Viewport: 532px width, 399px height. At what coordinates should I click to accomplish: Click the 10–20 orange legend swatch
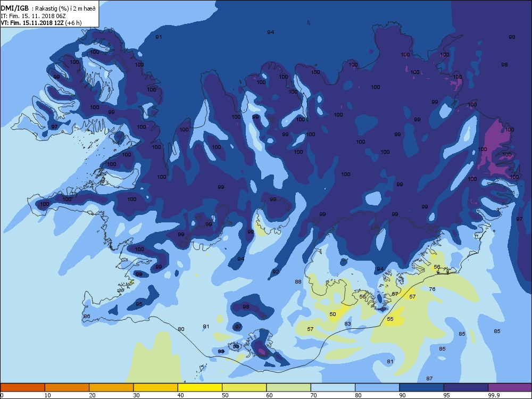click(x=67, y=387)
